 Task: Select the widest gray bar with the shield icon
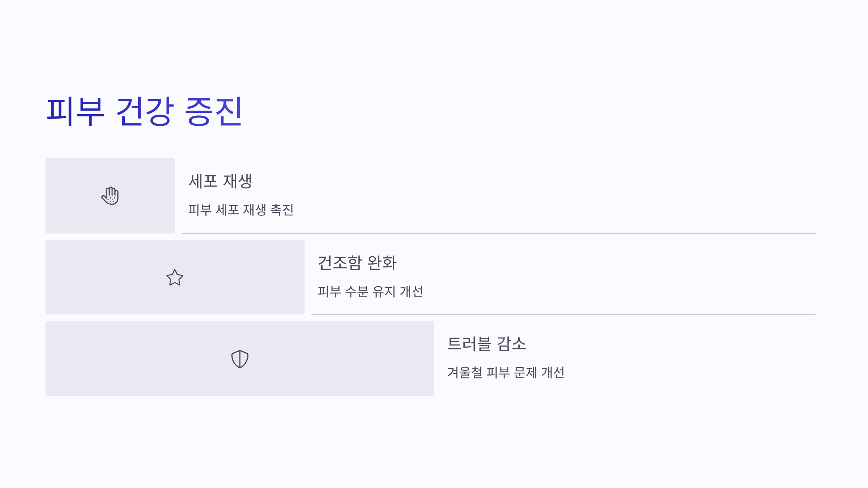[240, 359]
